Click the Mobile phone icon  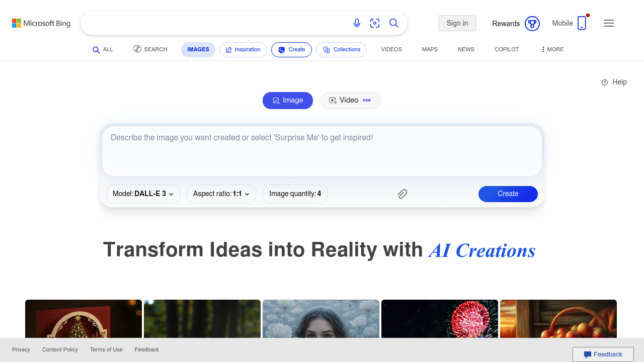point(582,23)
